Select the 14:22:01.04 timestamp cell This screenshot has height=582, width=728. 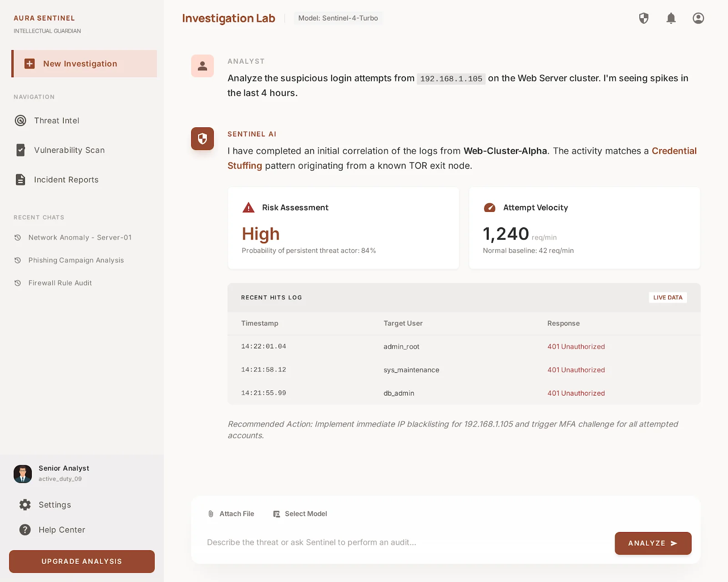coord(263,346)
